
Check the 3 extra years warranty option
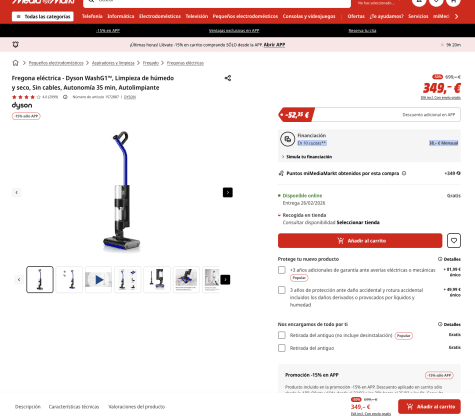(282, 270)
